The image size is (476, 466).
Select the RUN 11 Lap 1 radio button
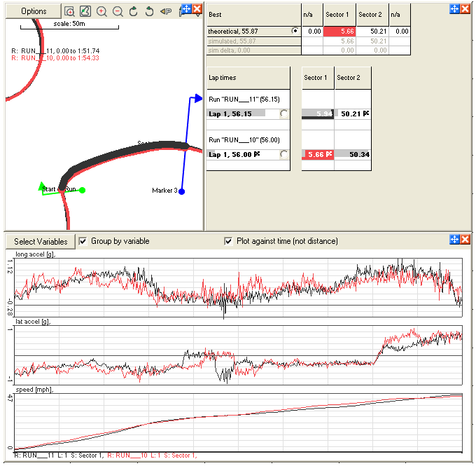point(283,114)
